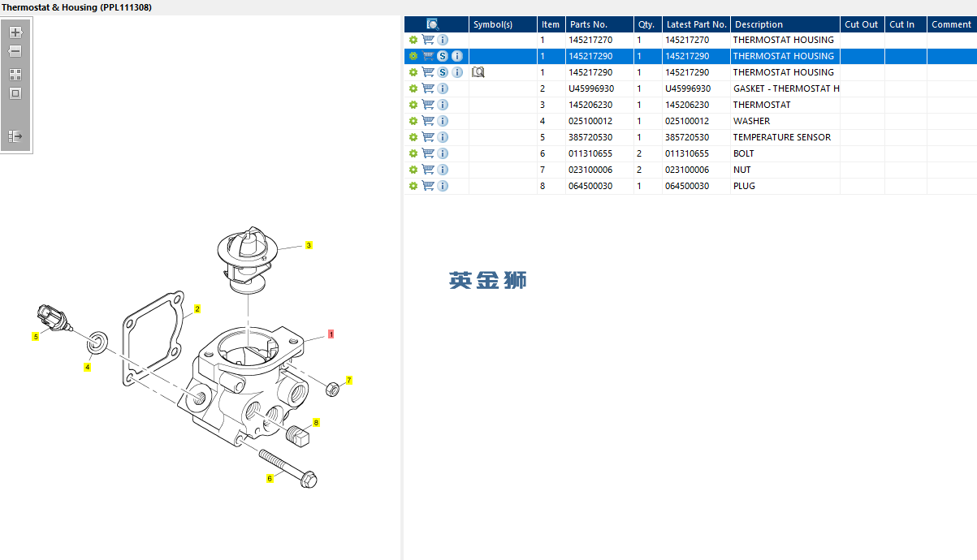The height and width of the screenshot is (560, 977).
Task: Click the S icon in the highlighted row
Action: [443, 56]
